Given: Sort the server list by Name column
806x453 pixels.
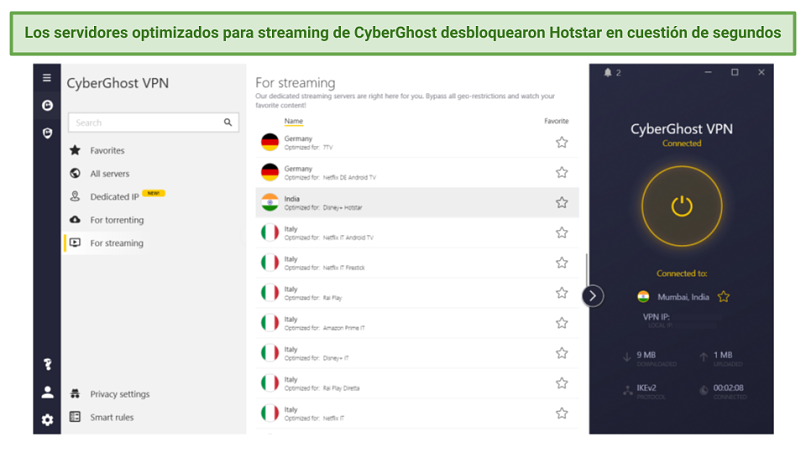Looking at the screenshot, I should tap(294, 121).
